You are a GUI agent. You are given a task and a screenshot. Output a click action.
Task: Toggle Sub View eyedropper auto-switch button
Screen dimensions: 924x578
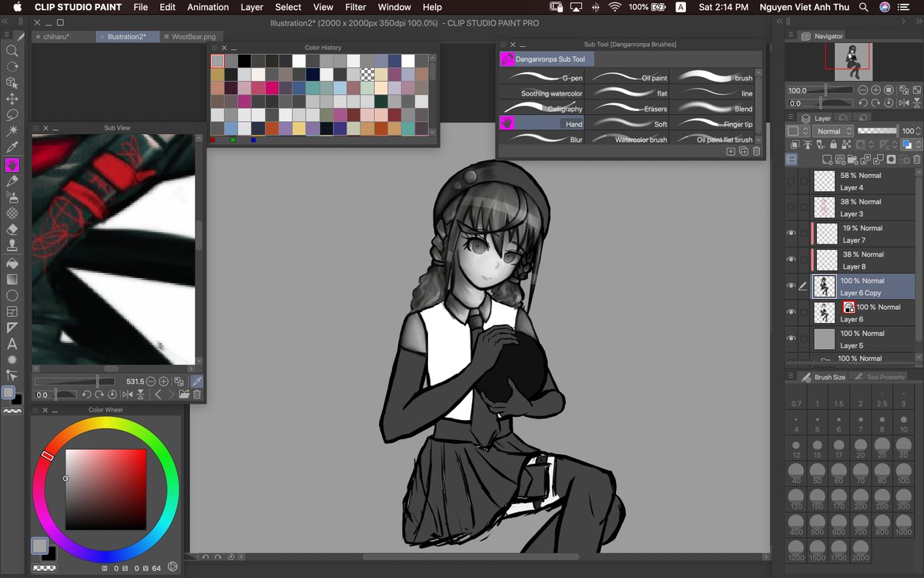(196, 381)
